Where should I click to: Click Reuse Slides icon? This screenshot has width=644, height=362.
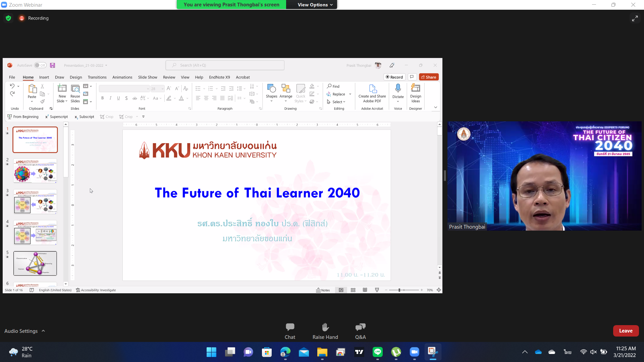(x=75, y=88)
